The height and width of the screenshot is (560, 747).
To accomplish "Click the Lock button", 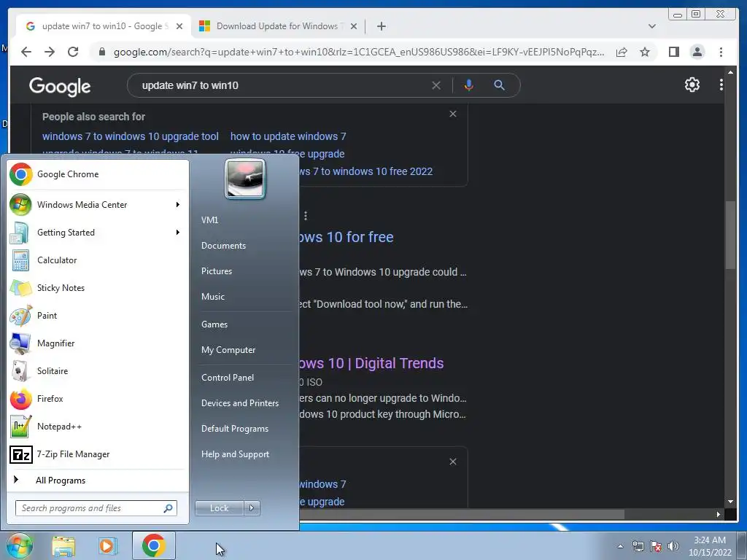I will [x=219, y=508].
